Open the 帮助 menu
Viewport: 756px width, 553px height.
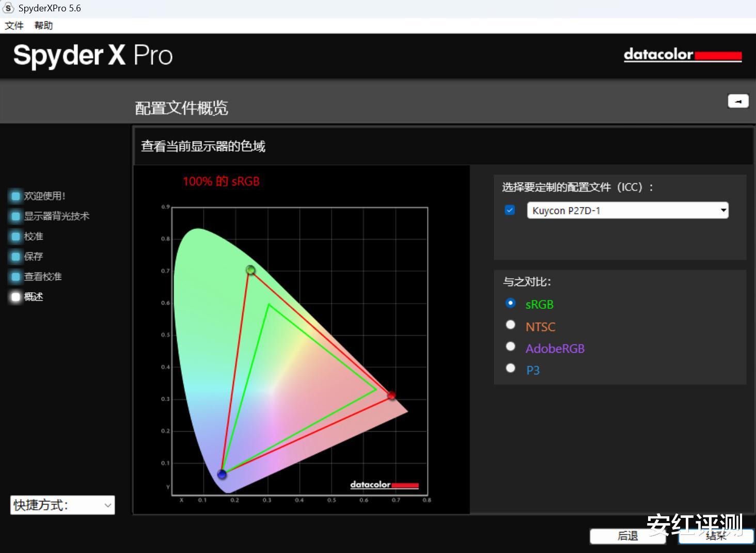[x=43, y=25]
